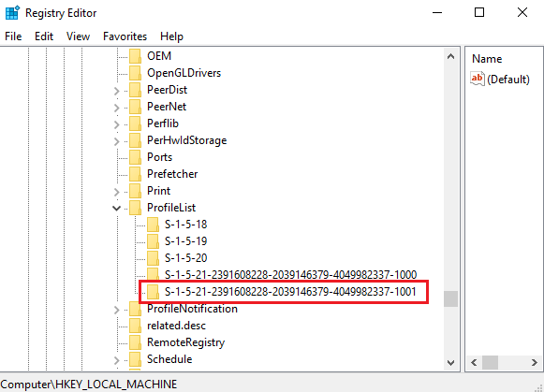The width and height of the screenshot is (544, 392).
Task: Open the Favorites menu
Action: click(125, 36)
